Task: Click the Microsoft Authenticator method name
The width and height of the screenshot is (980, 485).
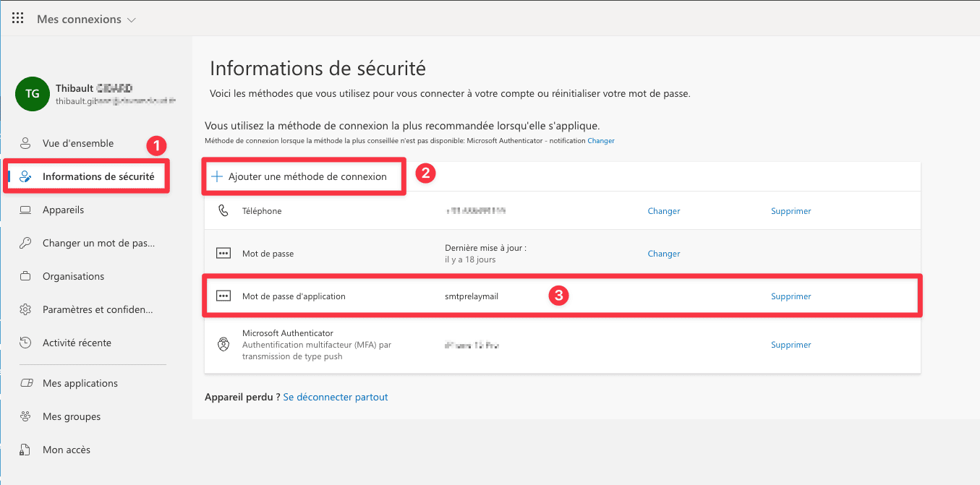Action: [288, 333]
